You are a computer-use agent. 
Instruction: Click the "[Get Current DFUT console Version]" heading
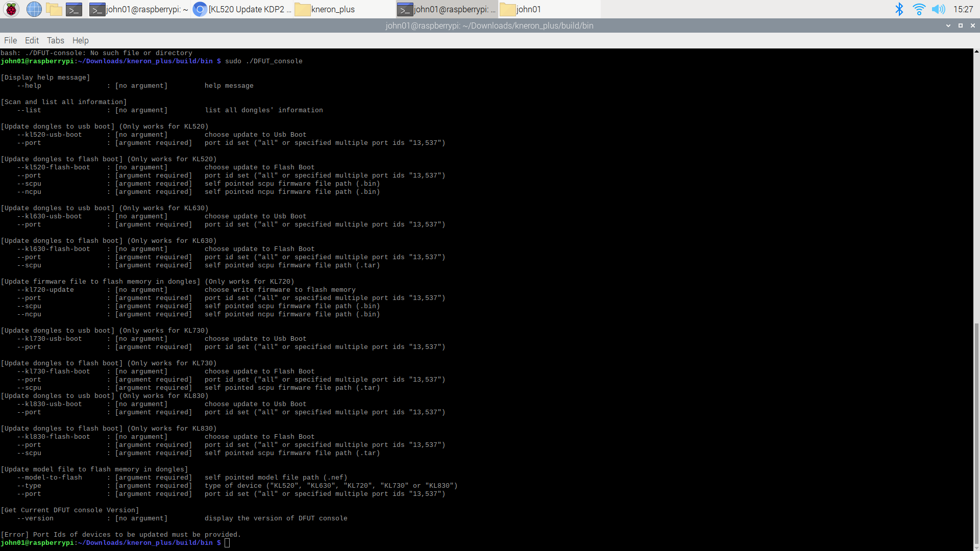click(70, 510)
